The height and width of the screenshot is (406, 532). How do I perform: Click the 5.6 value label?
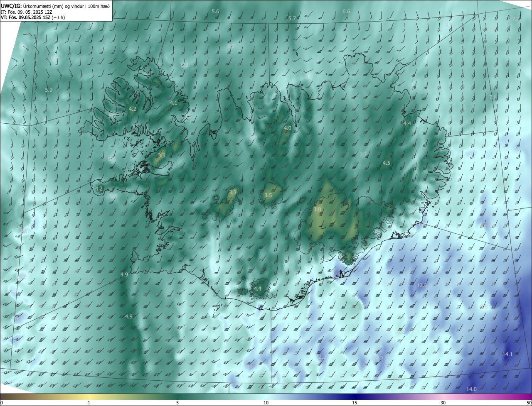pos(215,12)
